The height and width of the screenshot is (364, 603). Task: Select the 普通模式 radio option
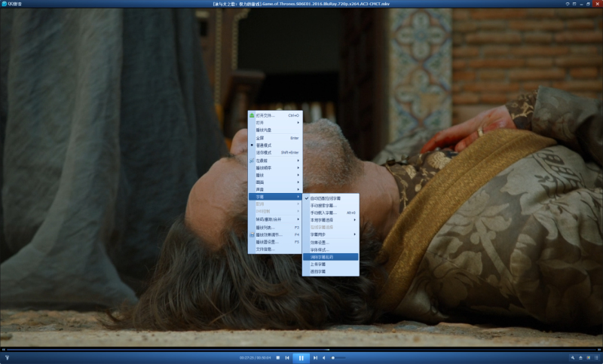tap(275, 145)
